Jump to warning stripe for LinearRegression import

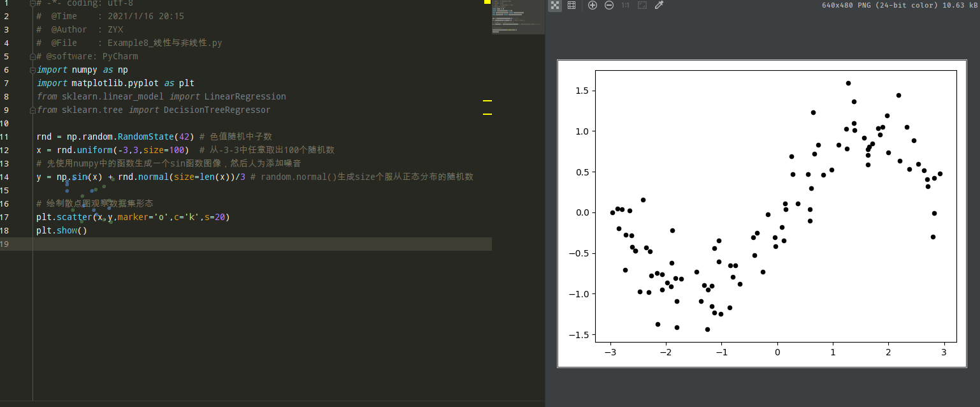[487, 101]
